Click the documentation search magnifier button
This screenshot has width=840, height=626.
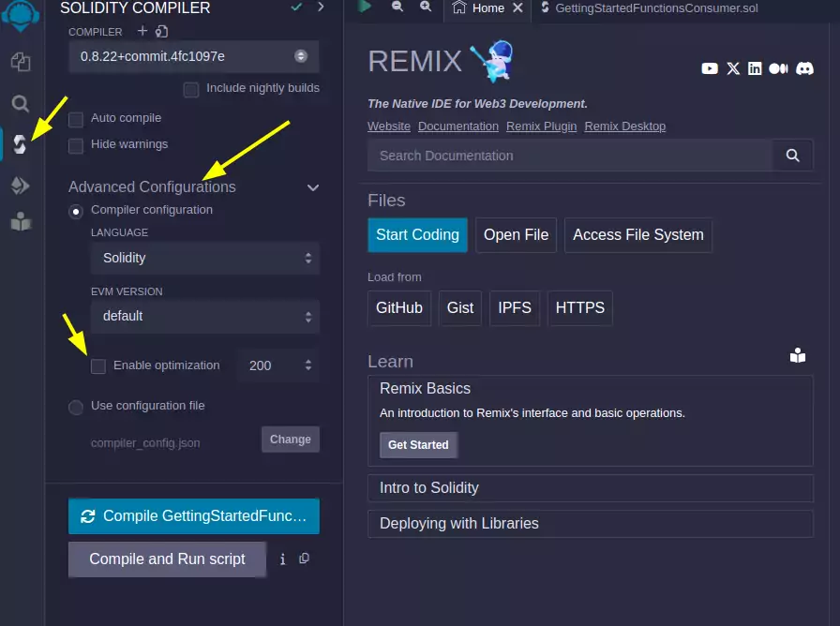(793, 156)
